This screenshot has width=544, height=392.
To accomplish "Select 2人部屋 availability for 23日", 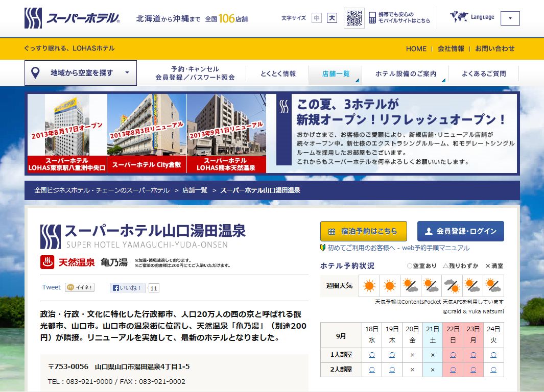I will coord(473,370).
